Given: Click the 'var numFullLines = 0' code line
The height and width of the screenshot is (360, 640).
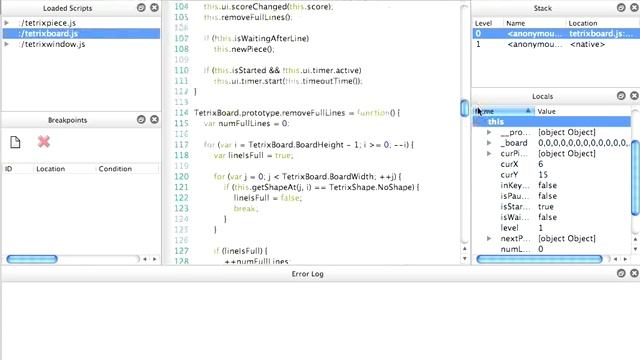Looking at the screenshot, I should [x=247, y=123].
